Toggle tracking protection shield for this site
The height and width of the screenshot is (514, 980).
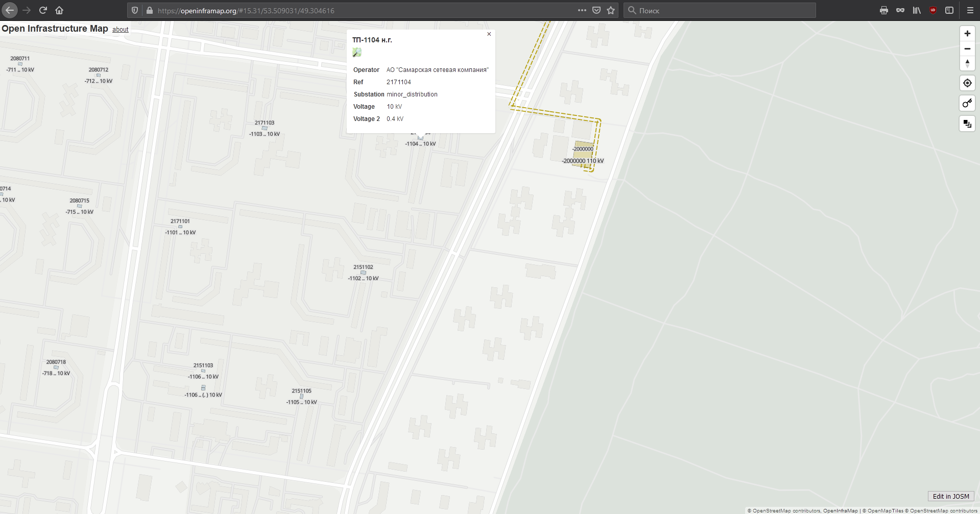pyautogui.click(x=134, y=10)
